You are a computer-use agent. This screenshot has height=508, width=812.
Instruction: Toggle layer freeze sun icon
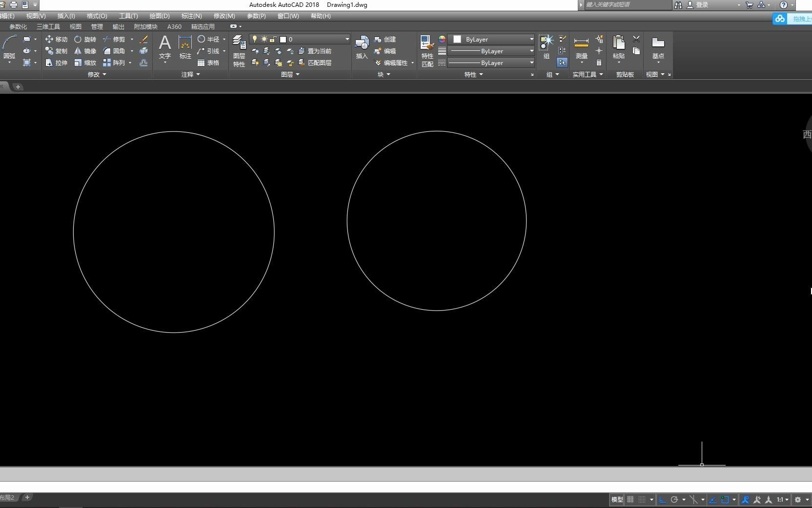[264, 39]
